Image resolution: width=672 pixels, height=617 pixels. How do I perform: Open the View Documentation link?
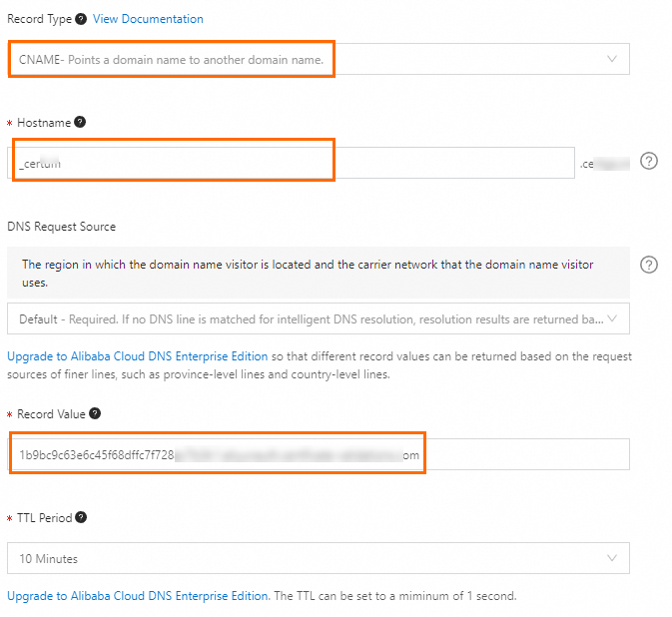click(x=148, y=19)
